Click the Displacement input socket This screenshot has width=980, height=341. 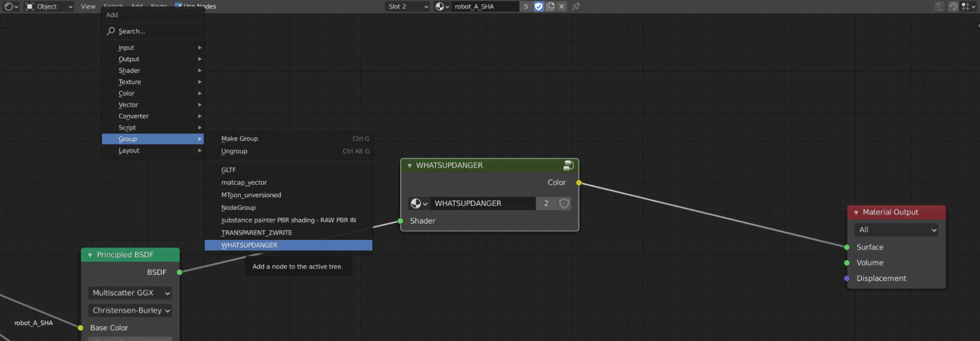point(847,279)
